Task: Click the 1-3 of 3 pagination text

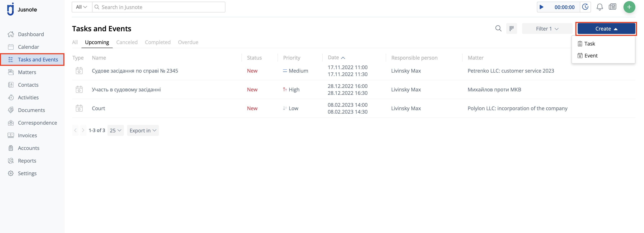Action: click(97, 130)
